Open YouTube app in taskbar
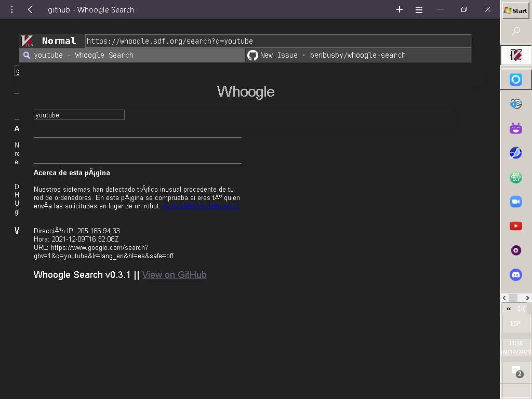532x399 pixels. point(516,226)
